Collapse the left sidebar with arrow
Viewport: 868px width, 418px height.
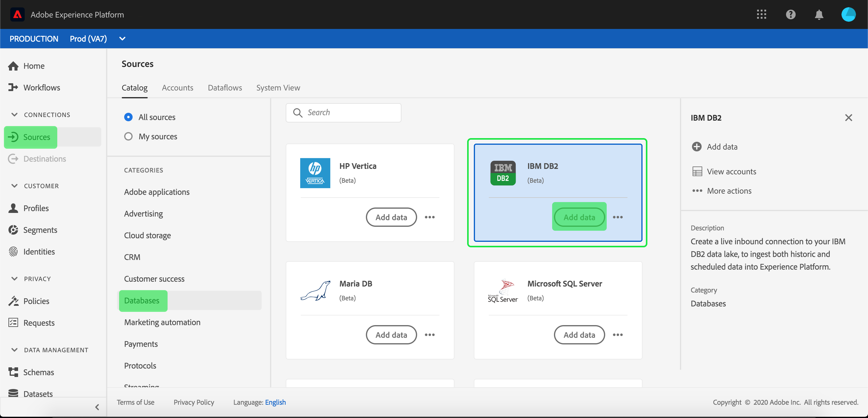point(97,407)
